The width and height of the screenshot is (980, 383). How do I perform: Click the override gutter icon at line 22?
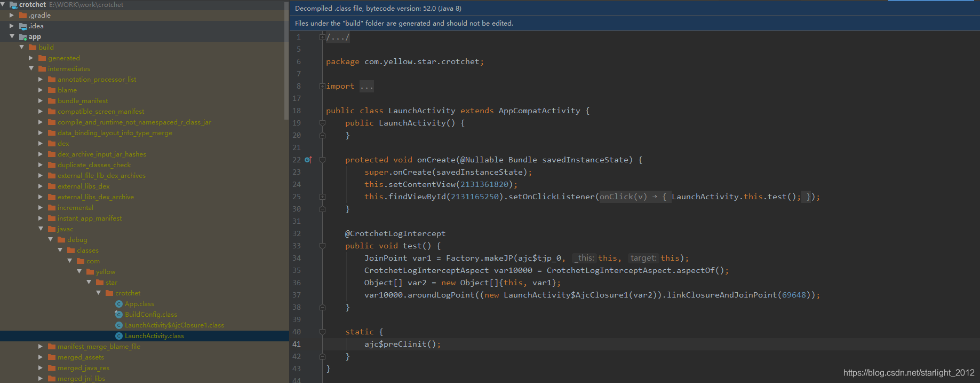pyautogui.click(x=308, y=160)
